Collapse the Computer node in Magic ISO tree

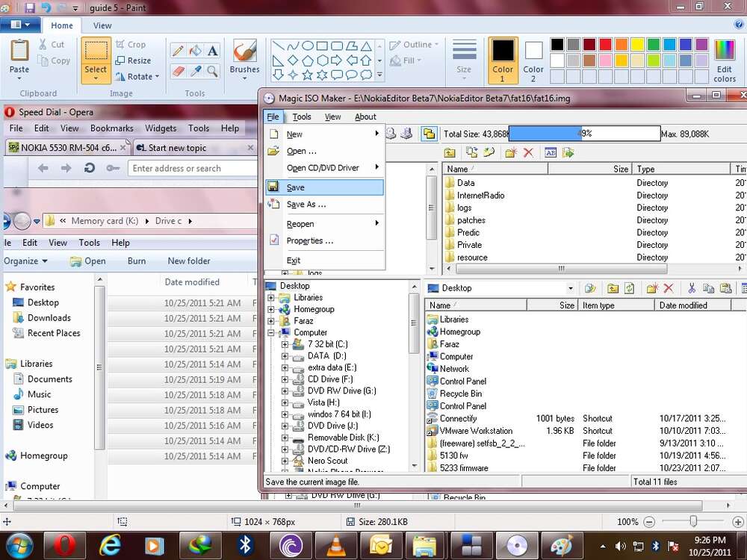271,332
